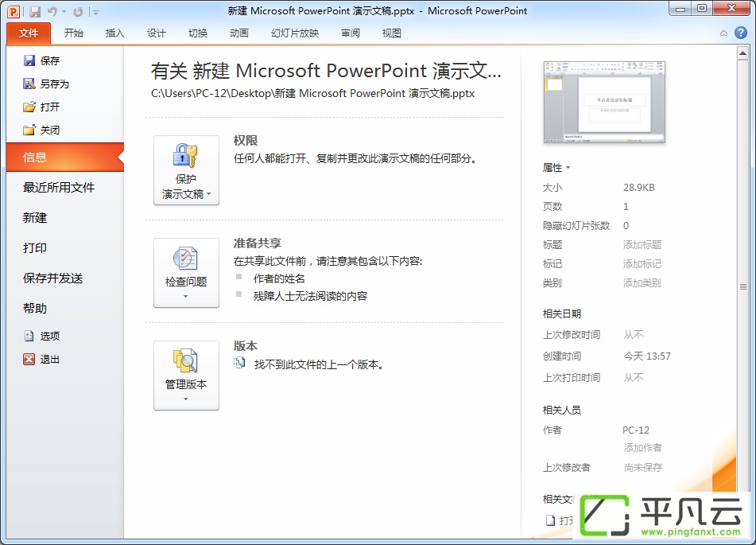Viewport: 756px width, 545px height.
Task: Switch to the 开始 ribbon tab
Action: click(x=74, y=33)
